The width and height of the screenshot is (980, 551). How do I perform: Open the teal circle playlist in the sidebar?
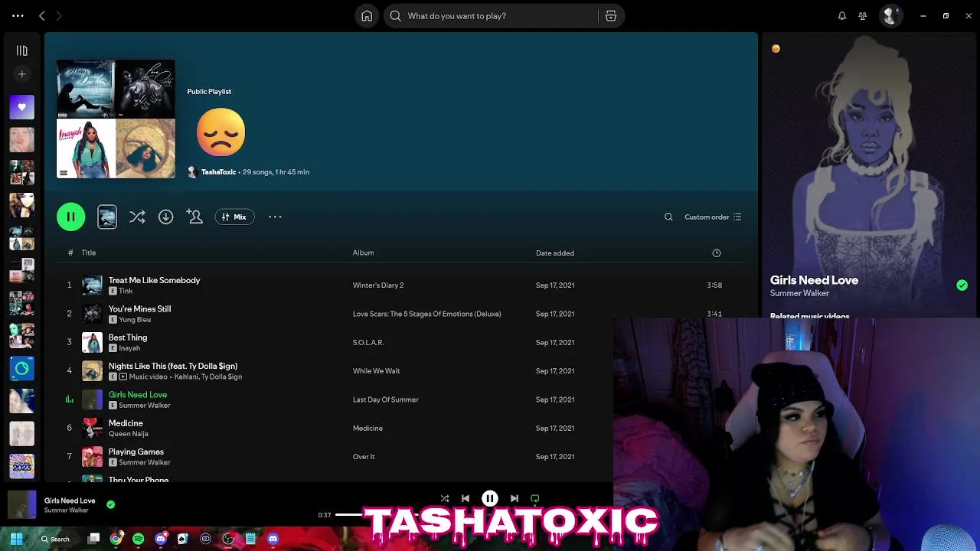pyautogui.click(x=21, y=369)
